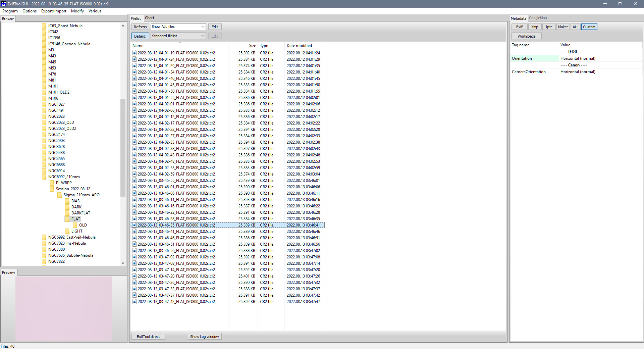The height and width of the screenshot is (349, 644).
Task: Click file icon of 2022-08-13_03-45-55 FLAT file
Action: pyautogui.click(x=135, y=181)
